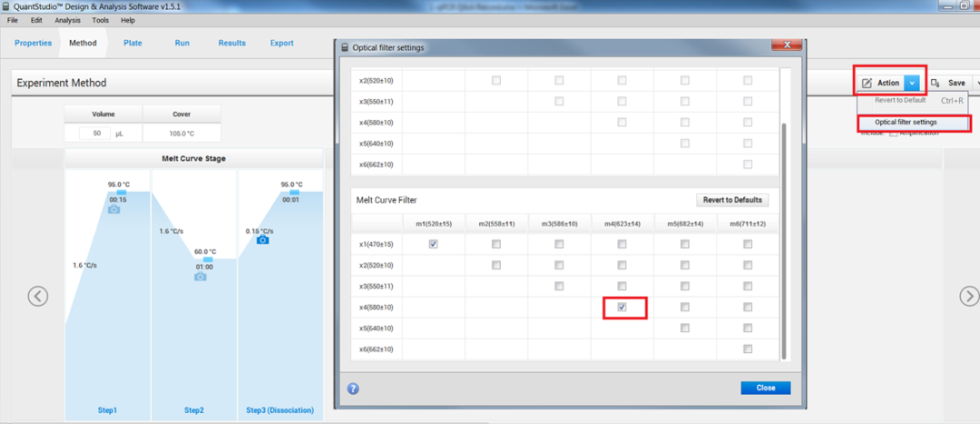The image size is (980, 424).
Task: Check x1 m4 in Melt Curve Filter
Action: (x=622, y=244)
